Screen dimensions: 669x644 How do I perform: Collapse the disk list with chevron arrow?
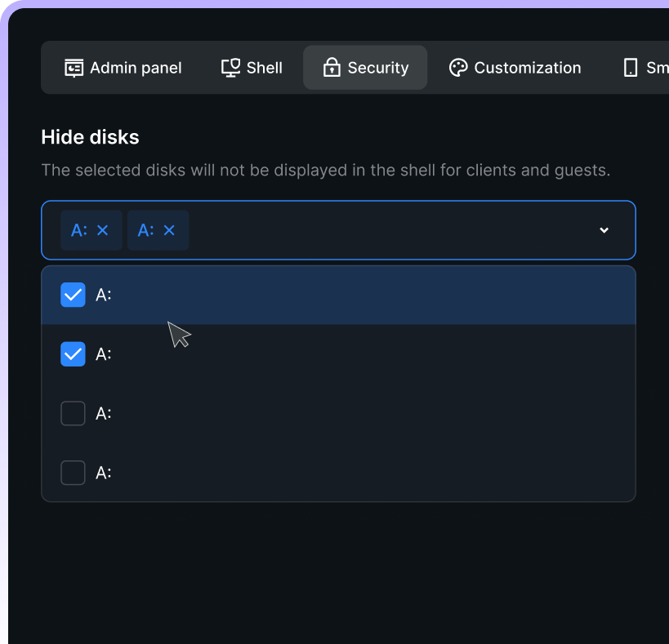pos(604,230)
